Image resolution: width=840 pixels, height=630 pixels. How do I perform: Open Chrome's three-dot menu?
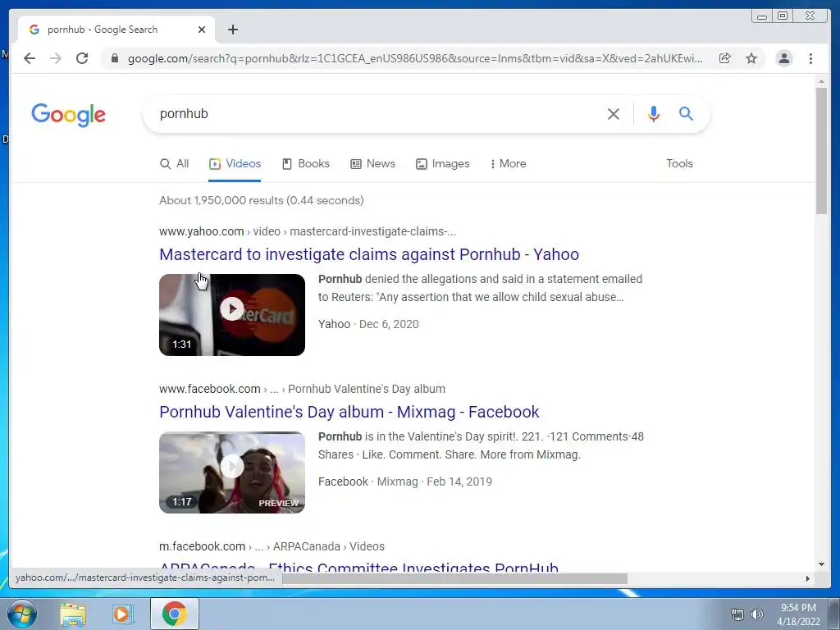pyautogui.click(x=810, y=58)
